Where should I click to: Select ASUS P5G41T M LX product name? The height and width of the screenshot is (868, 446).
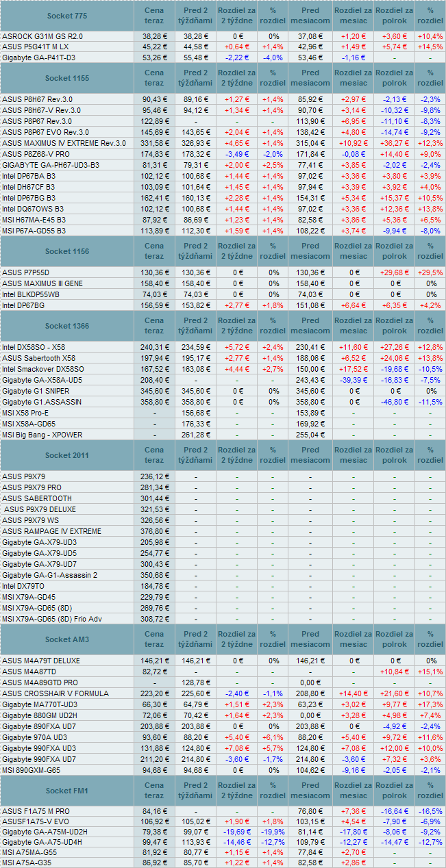tap(35, 47)
